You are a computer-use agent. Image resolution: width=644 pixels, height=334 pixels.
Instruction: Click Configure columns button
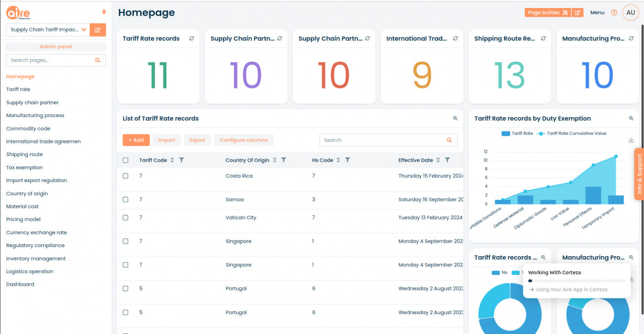pyautogui.click(x=244, y=140)
